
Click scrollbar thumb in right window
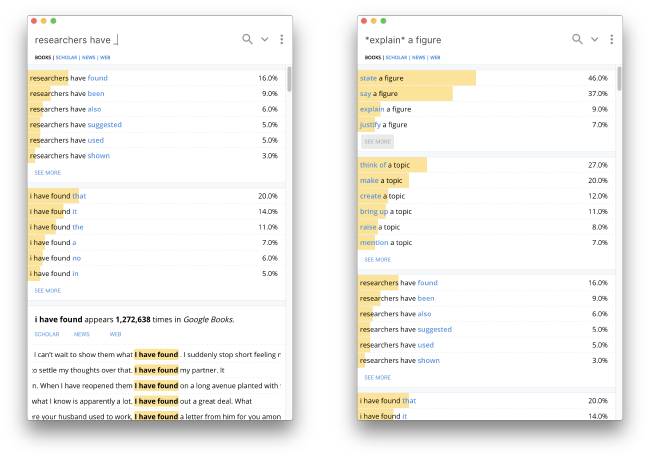(618, 78)
